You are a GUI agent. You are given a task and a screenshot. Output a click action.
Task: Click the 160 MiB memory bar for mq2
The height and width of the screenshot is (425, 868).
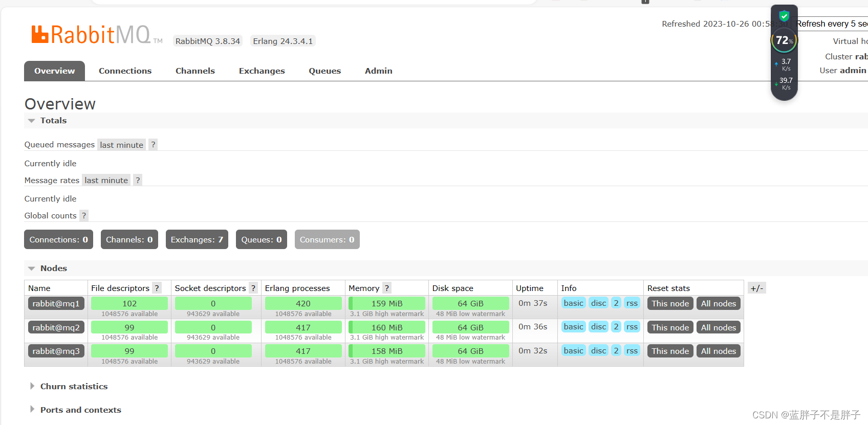[387, 327]
